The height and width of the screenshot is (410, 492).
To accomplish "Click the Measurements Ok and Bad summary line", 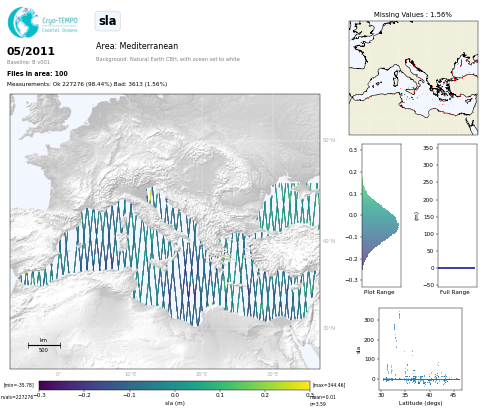I will click(87, 84).
